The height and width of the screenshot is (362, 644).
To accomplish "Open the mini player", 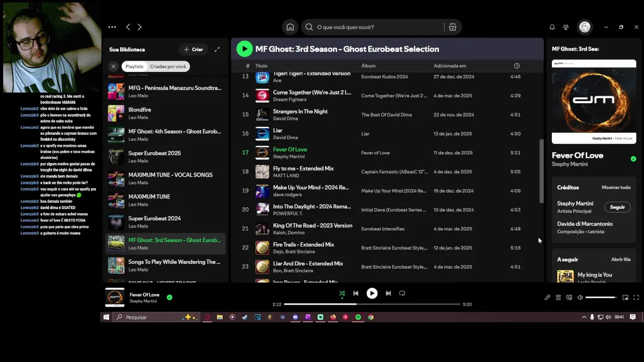I will pyautogui.click(x=625, y=298).
